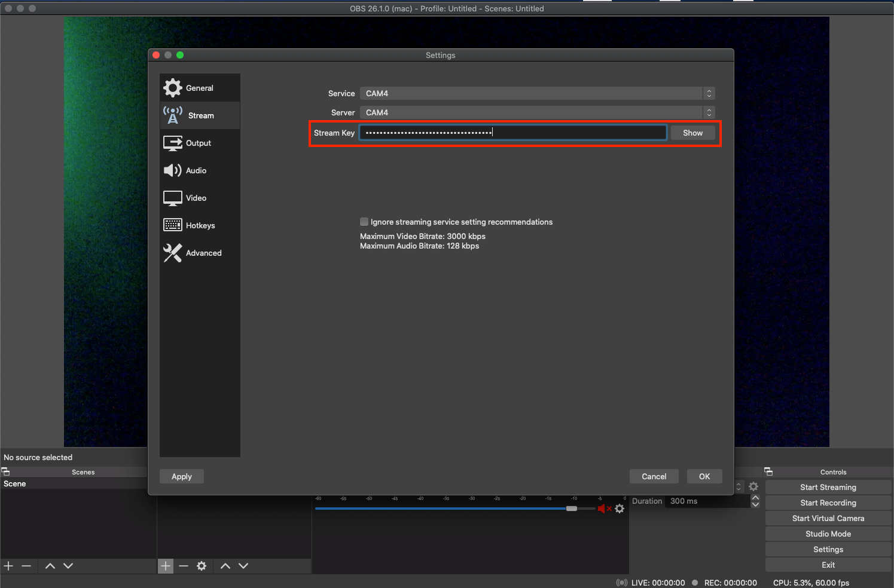Select the Stream tab in Settings
The width and height of the screenshot is (894, 588).
(200, 116)
